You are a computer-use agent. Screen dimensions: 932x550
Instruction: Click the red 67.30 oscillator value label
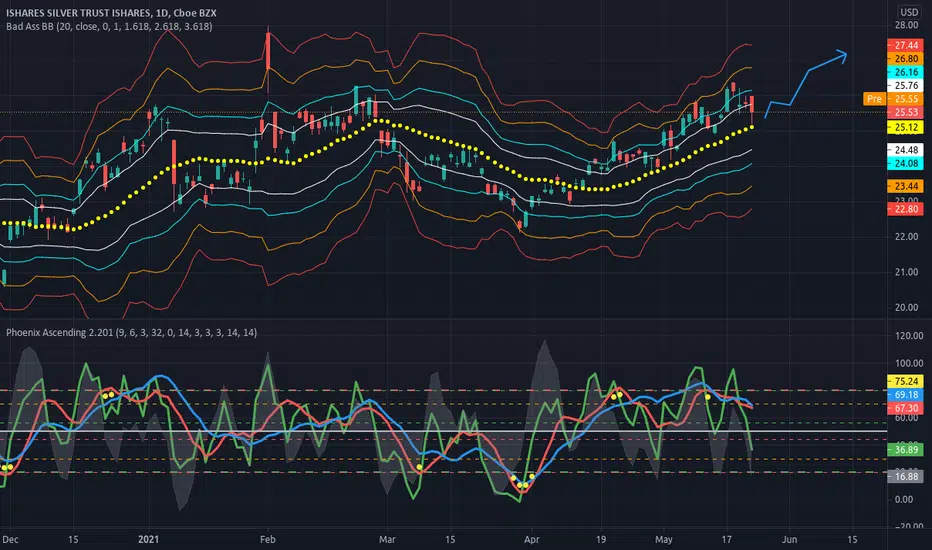(905, 408)
